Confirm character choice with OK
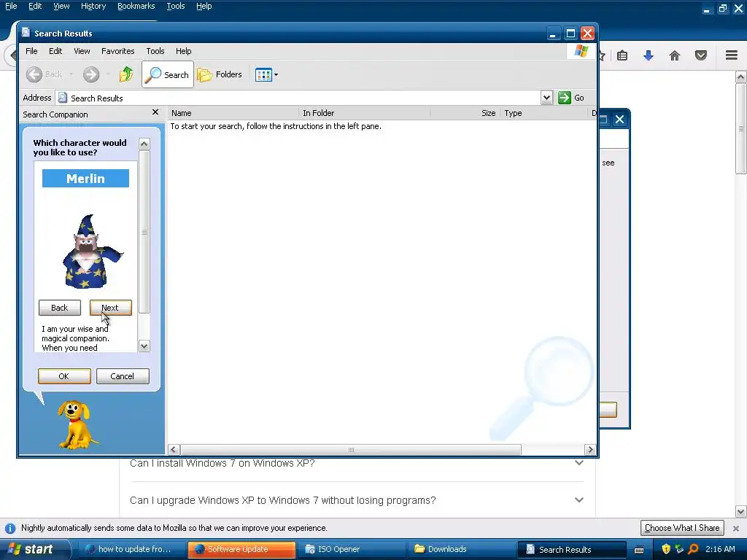Viewport: 747px width, 560px height. click(64, 376)
